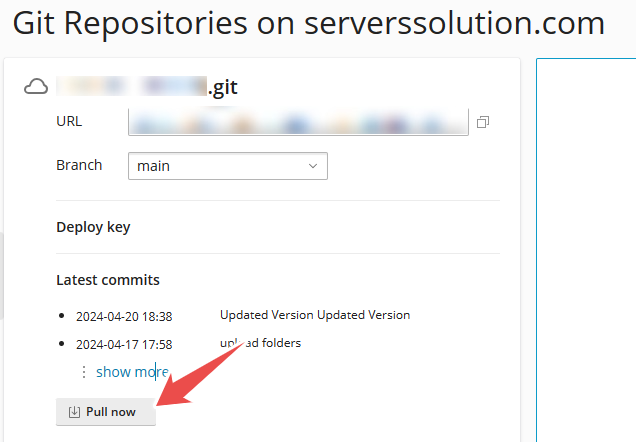The image size is (636, 442).
Task: Click the URL field label
Action: pos(69,121)
